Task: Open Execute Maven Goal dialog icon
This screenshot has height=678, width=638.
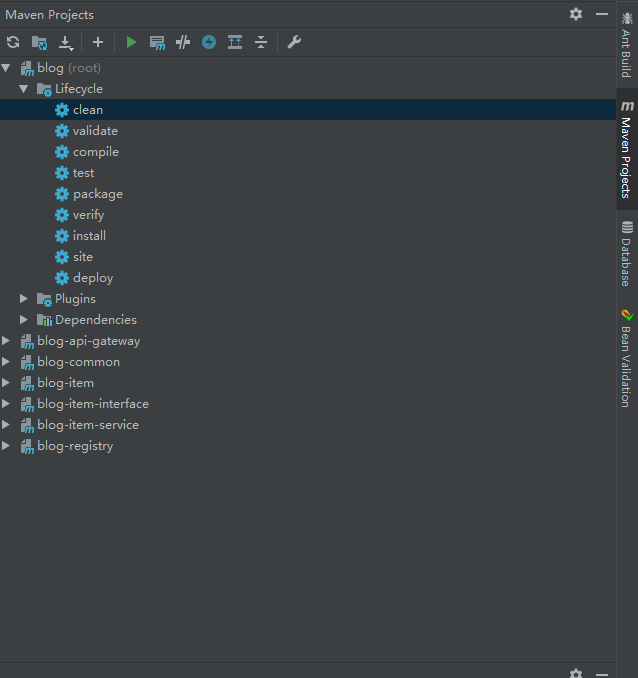Action: (x=157, y=42)
